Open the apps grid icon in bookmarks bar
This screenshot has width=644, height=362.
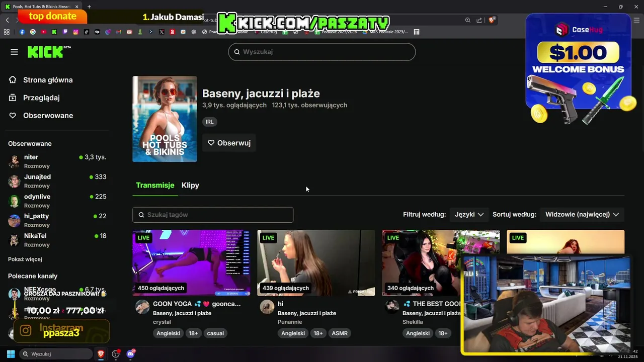[x=7, y=32]
